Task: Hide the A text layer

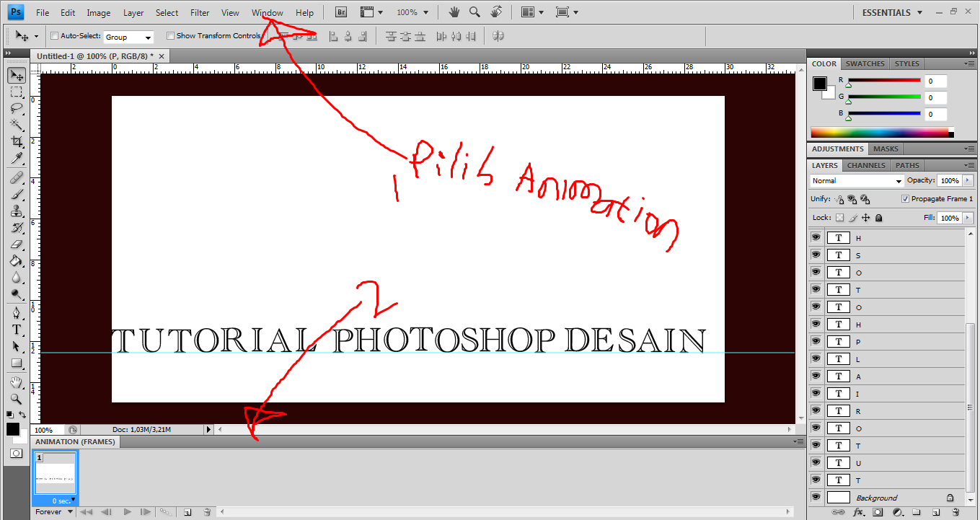Action: click(816, 376)
